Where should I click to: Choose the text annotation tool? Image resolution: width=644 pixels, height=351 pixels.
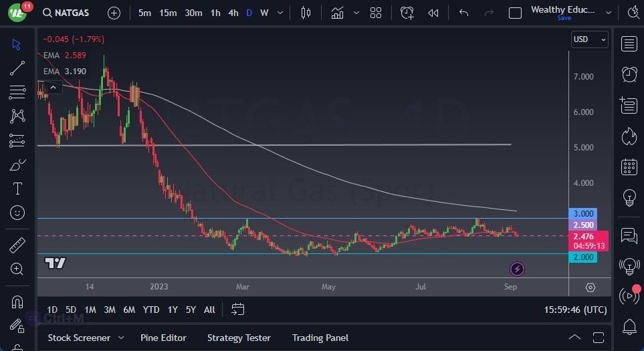coord(17,189)
